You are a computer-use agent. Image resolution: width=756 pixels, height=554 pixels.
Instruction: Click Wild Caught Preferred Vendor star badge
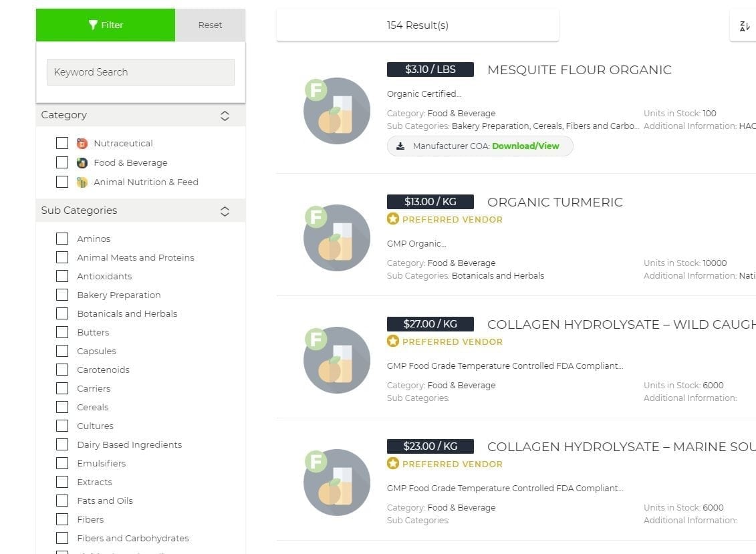coord(393,341)
